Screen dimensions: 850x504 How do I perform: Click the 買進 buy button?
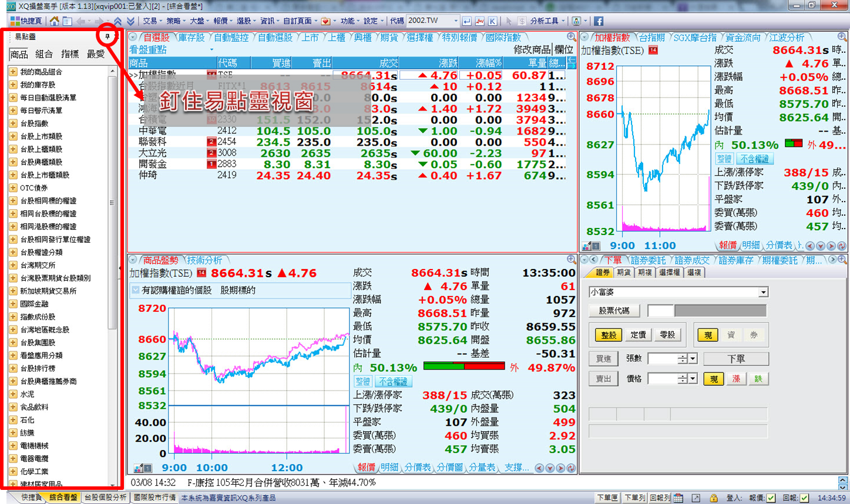click(603, 358)
